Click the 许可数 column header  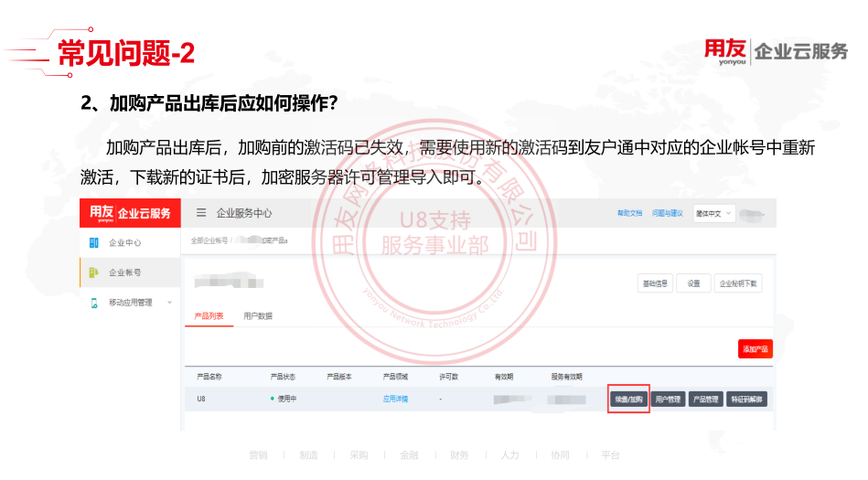pos(448,377)
